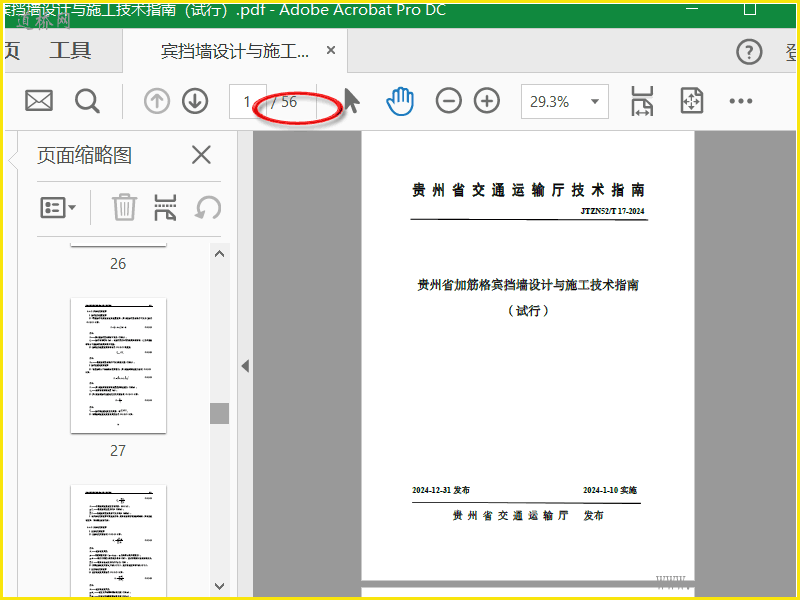
Task: Close the 宾挡墙设计与施工 document tab
Action: [x=331, y=50]
